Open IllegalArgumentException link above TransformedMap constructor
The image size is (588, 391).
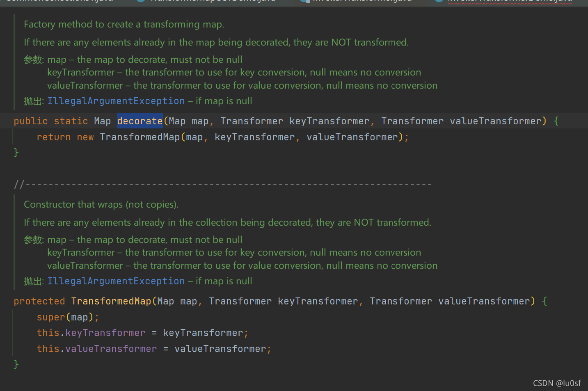[x=116, y=281]
